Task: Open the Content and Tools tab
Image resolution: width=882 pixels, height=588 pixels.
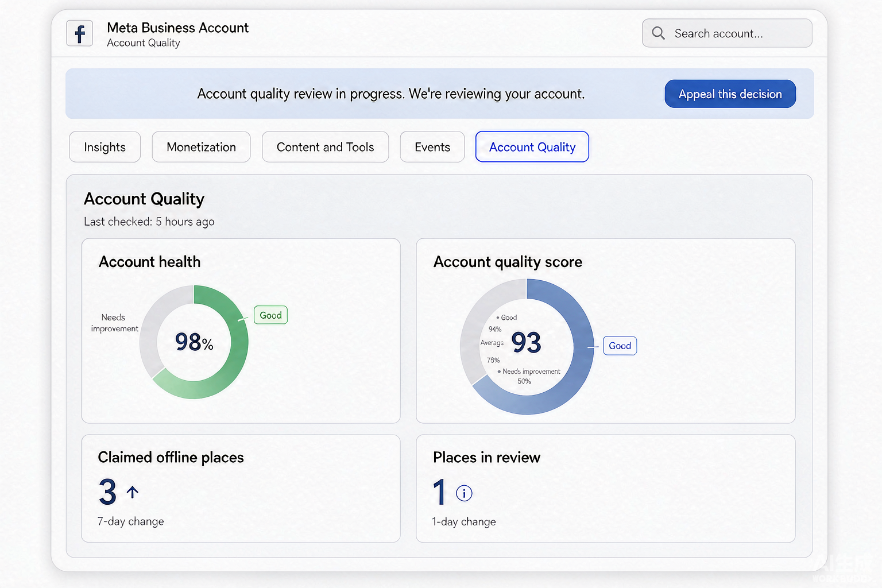Action: point(325,147)
